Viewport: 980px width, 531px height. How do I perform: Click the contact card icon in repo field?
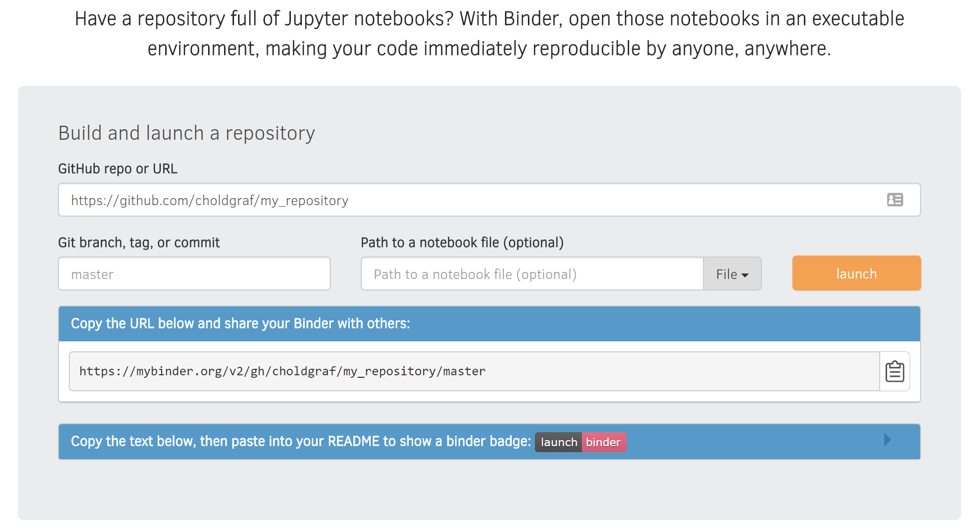pyautogui.click(x=895, y=200)
